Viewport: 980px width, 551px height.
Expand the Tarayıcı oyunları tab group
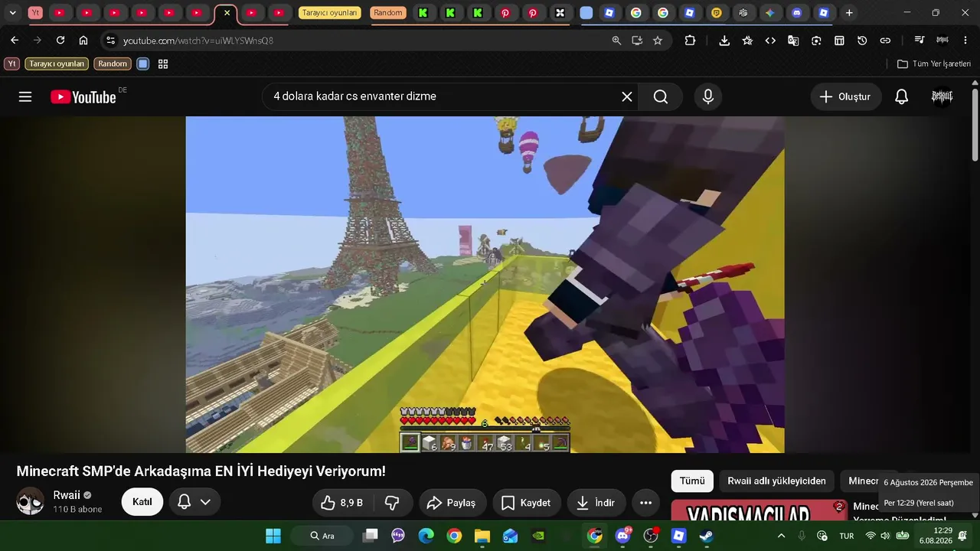pos(329,13)
